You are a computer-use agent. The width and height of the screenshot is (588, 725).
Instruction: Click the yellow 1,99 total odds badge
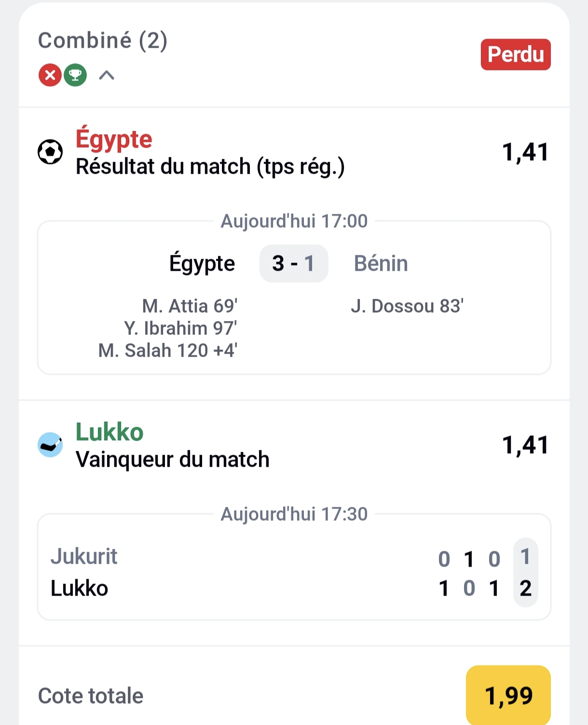coord(508,696)
